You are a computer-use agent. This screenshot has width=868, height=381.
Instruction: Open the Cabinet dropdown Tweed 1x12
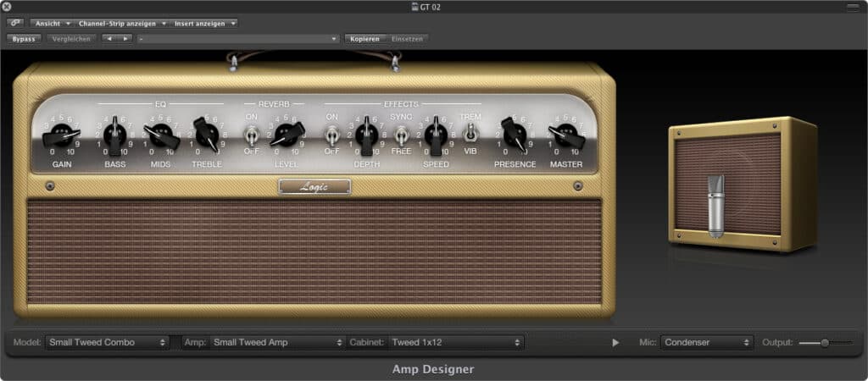[456, 342]
